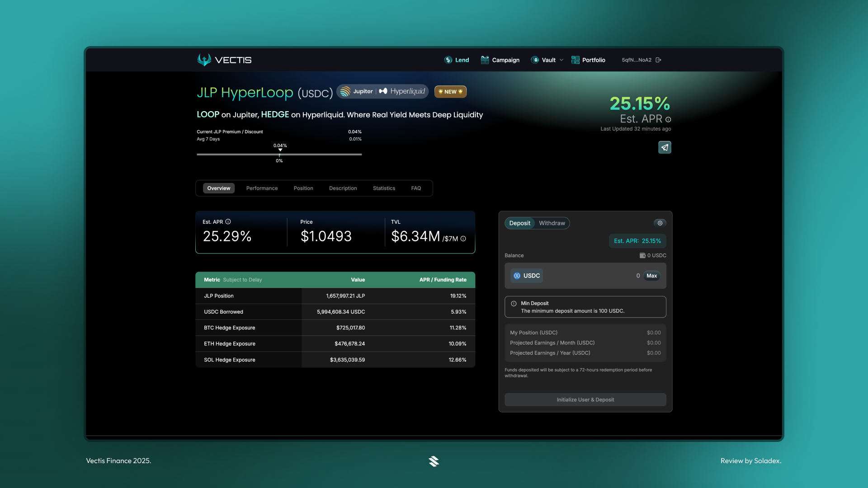Open the Statistics tab
This screenshot has width=868, height=488.
pos(384,188)
